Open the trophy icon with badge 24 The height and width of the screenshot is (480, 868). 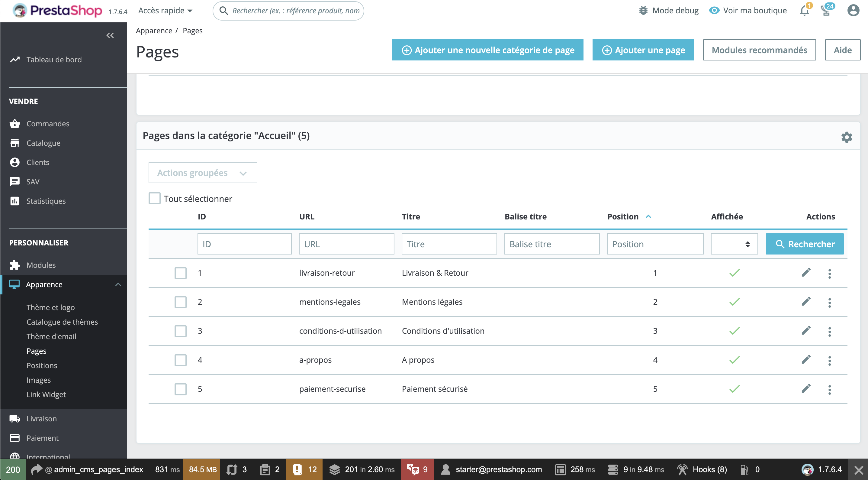[x=826, y=11]
